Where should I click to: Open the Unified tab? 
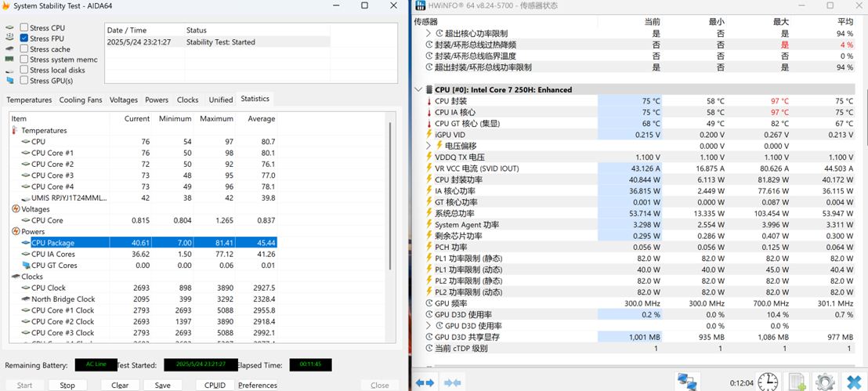[x=220, y=100]
